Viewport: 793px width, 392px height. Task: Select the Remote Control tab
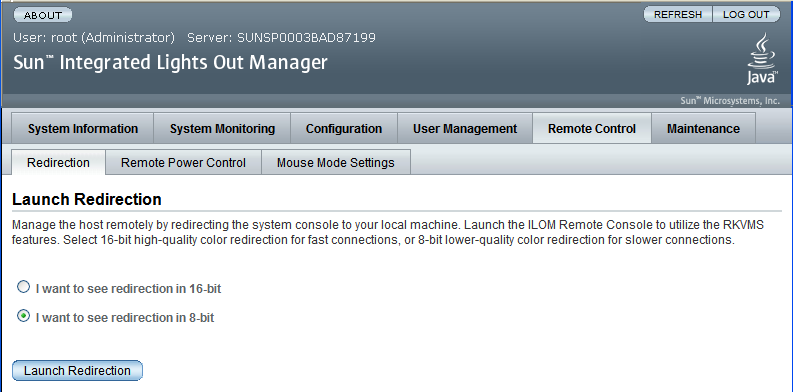tap(592, 129)
